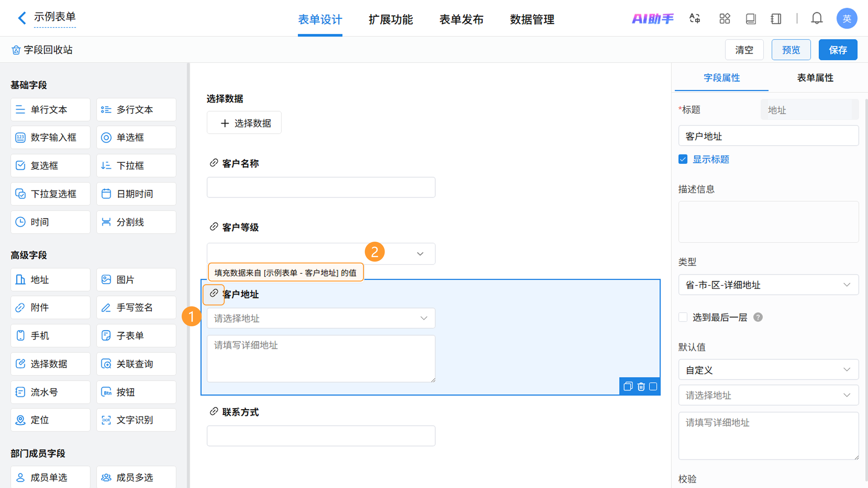
Task: Expand the 客户等级 dropdown in form canvas
Action: tap(420, 254)
